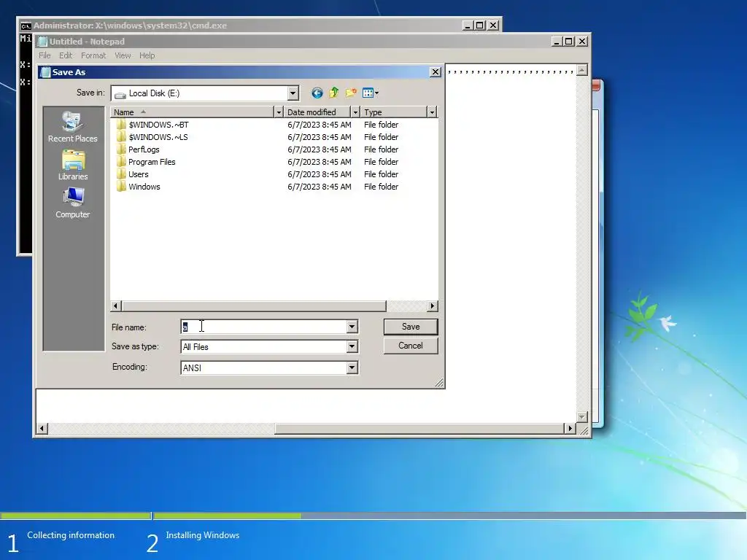This screenshot has height=560, width=747.
Task: Close the Save As dialog
Action: 436,72
